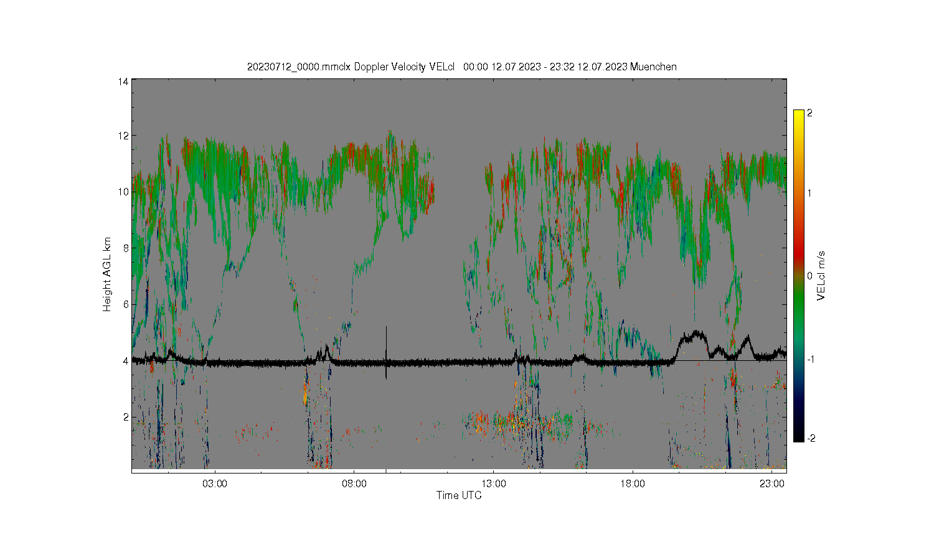This screenshot has height=560, width=934.
Task: Click the colorbar top value '2'
Action: [809, 113]
